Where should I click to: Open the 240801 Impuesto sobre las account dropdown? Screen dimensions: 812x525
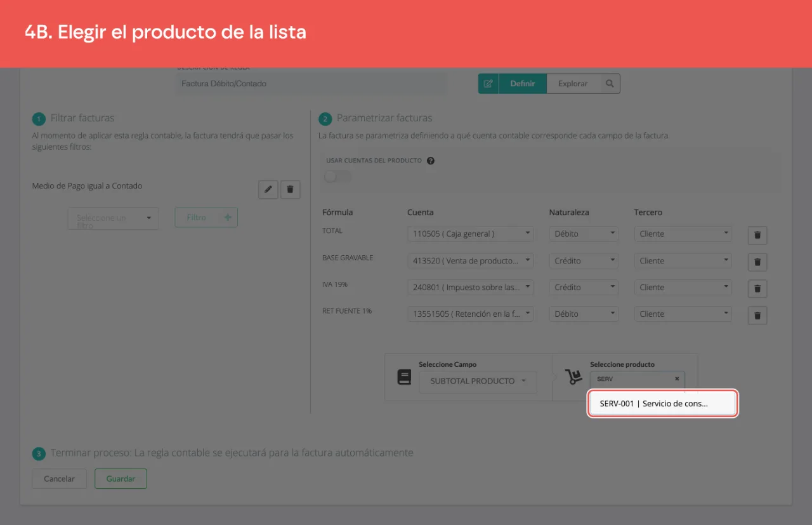[471, 287]
